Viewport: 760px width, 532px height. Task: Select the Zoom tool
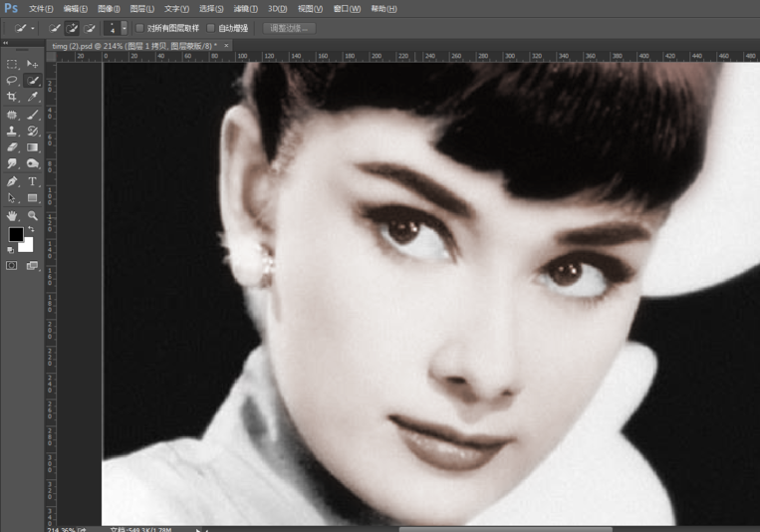coord(33,215)
